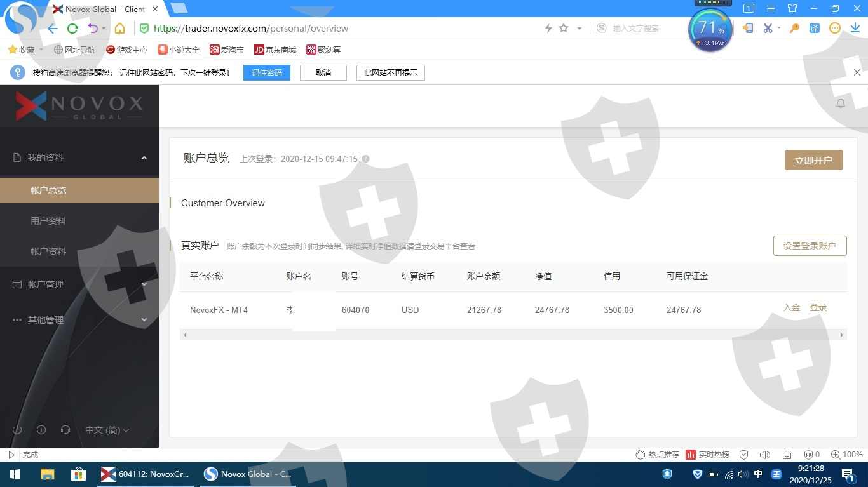Image resolution: width=868 pixels, height=487 pixels.
Task: Click the customer support headset icon
Action: (x=65, y=430)
